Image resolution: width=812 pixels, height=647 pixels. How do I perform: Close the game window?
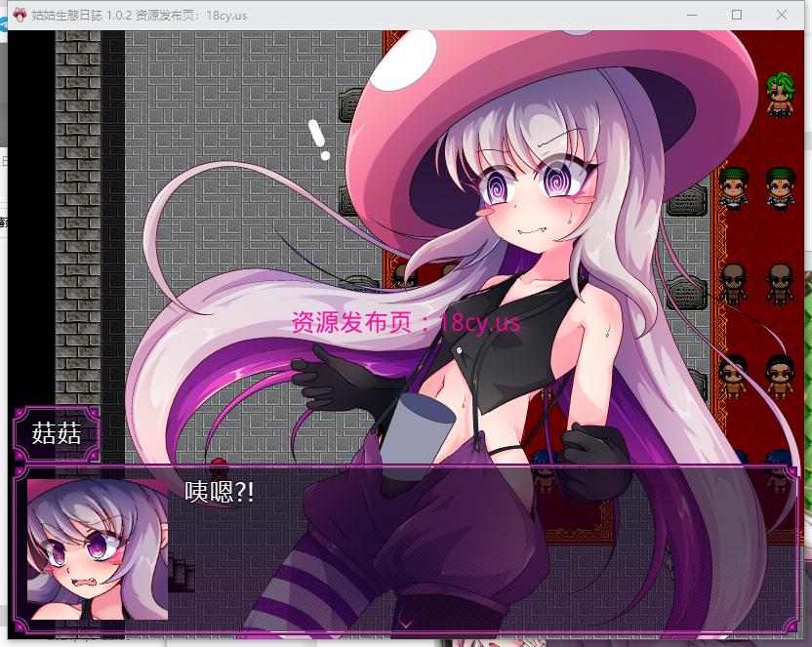pyautogui.click(x=782, y=15)
